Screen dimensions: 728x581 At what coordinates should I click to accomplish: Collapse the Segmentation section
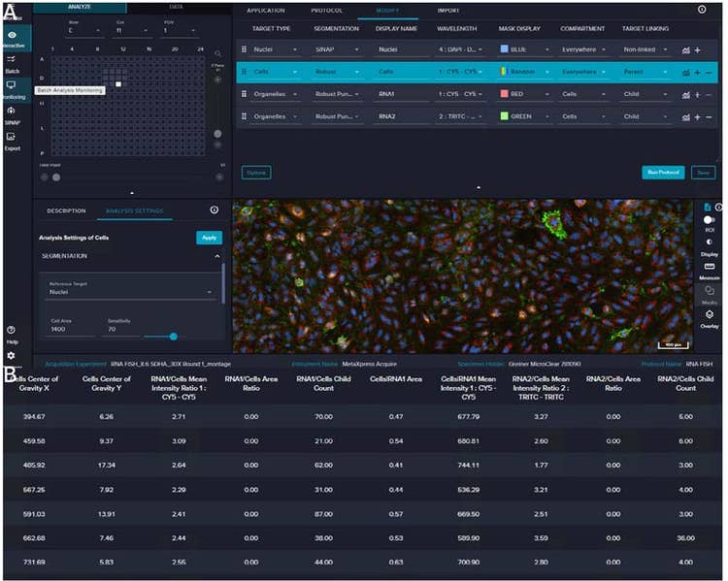pos(217,256)
